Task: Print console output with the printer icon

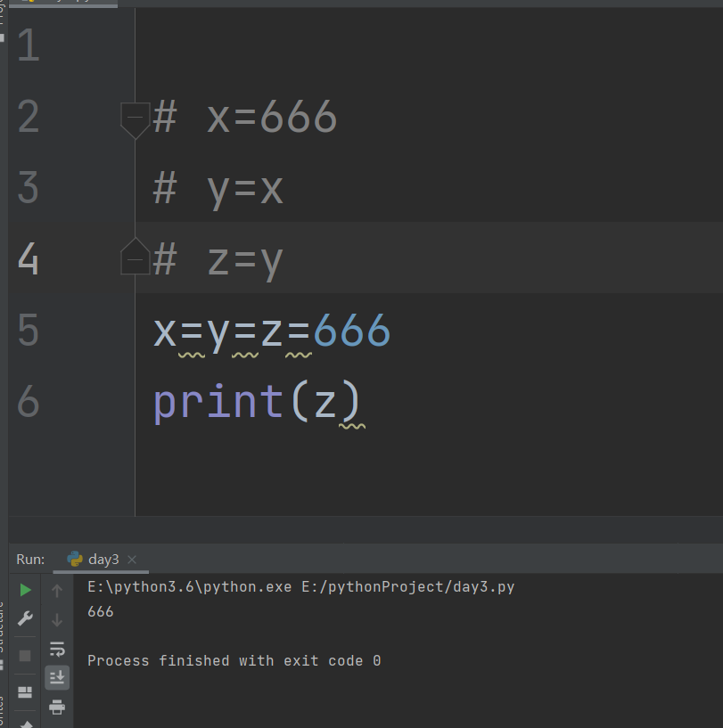Action: pos(57,708)
